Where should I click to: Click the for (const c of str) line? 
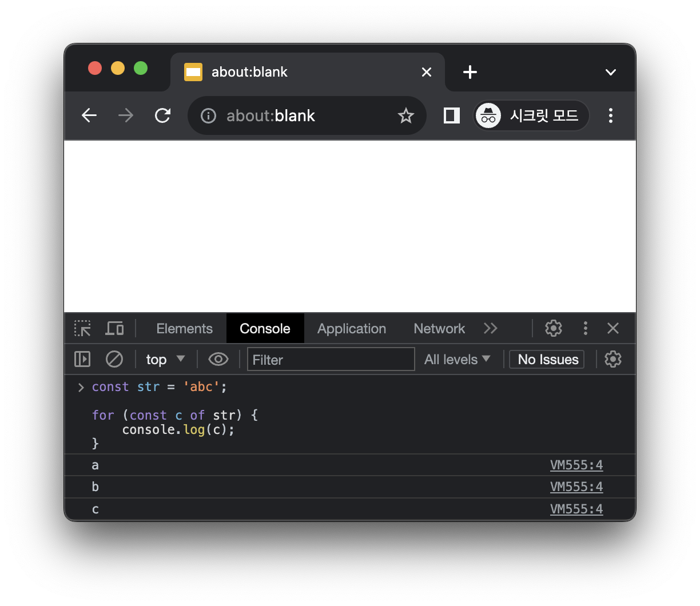click(x=175, y=416)
